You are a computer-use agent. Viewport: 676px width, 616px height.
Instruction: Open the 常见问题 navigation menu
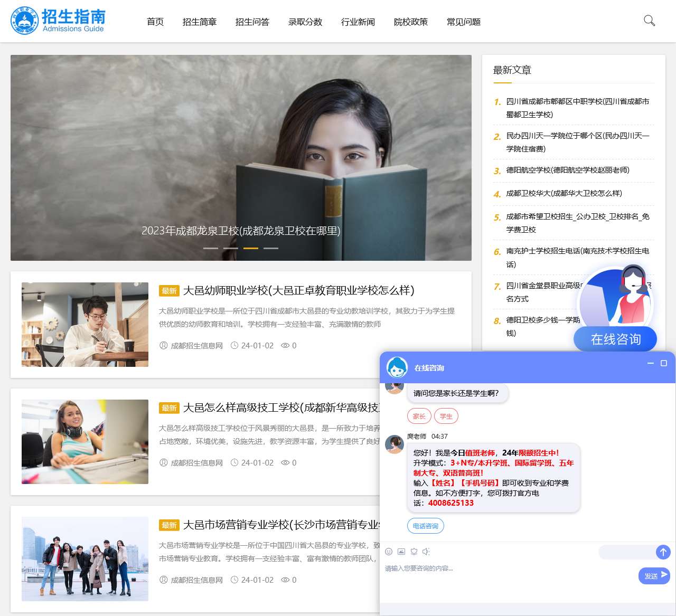[463, 22]
